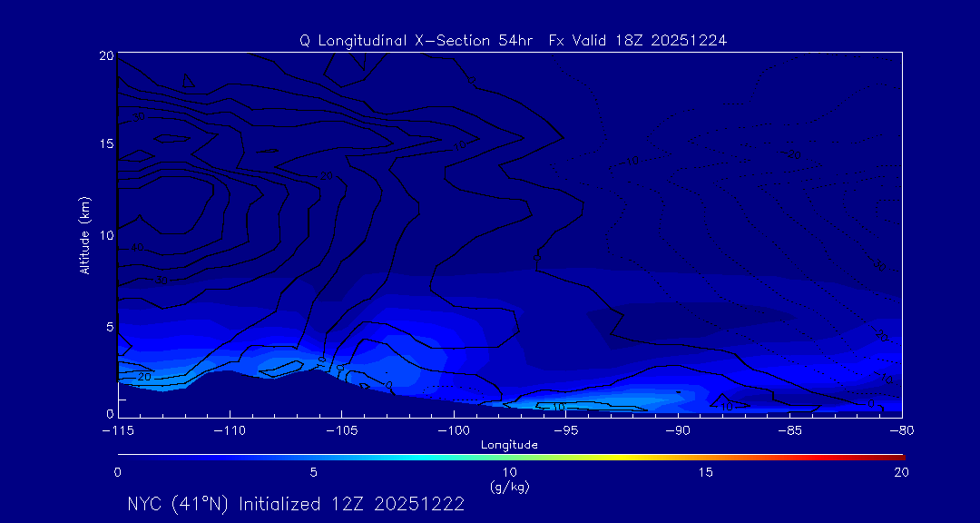This screenshot has width=980, height=523.
Task: Click the '(g/kg)' units label
Action: [x=509, y=487]
